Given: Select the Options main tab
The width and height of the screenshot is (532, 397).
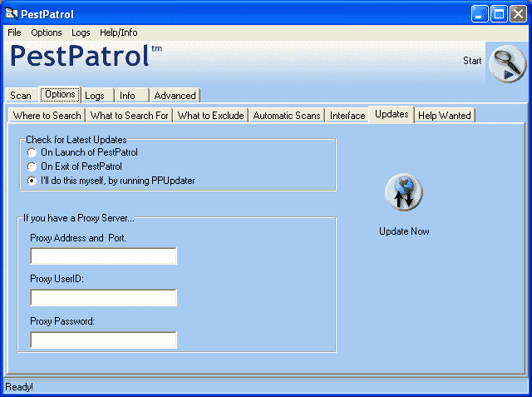Looking at the screenshot, I should point(60,94).
